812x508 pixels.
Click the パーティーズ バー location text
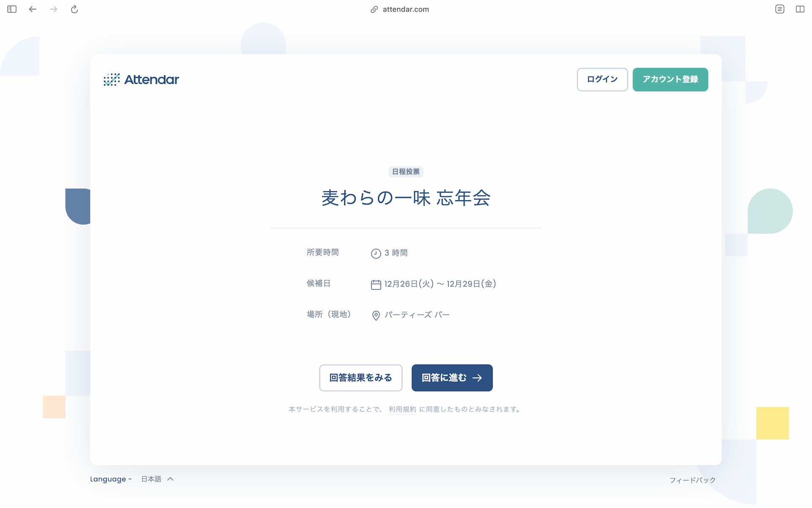click(x=417, y=315)
